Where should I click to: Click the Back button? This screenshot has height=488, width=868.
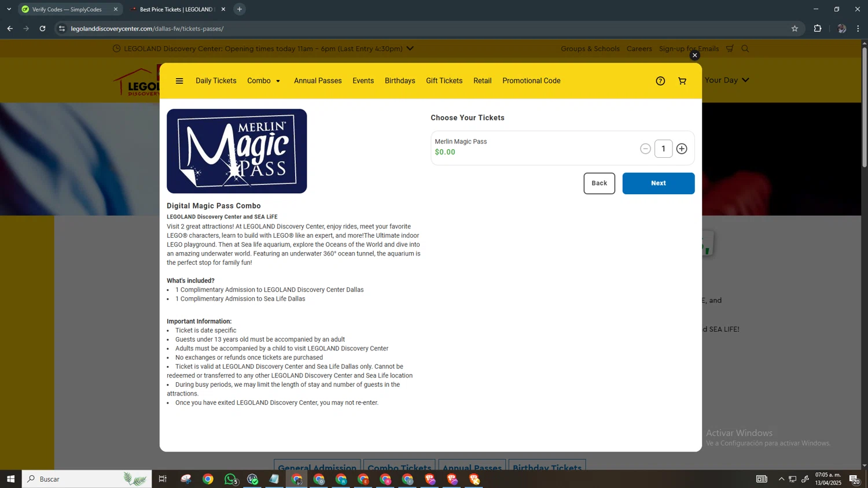(x=599, y=183)
